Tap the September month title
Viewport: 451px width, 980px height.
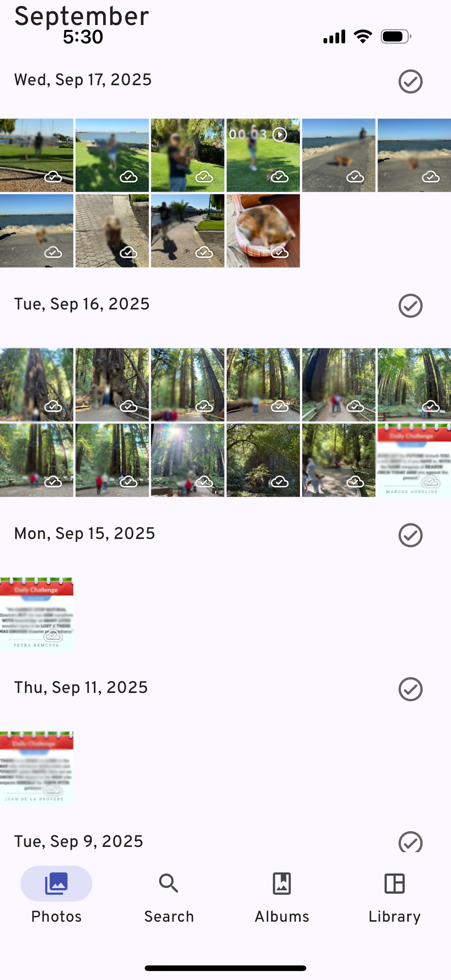(x=82, y=16)
